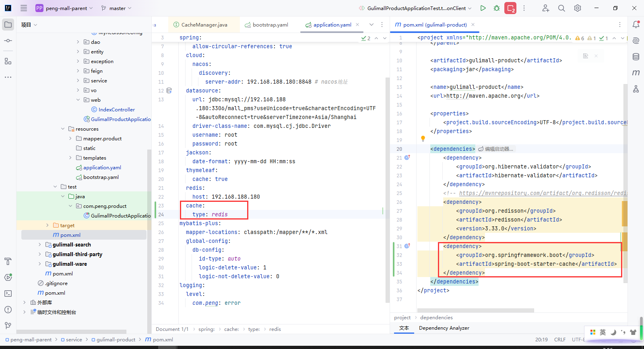Select the pom.xml (gulimall-product) tab

tap(435, 25)
